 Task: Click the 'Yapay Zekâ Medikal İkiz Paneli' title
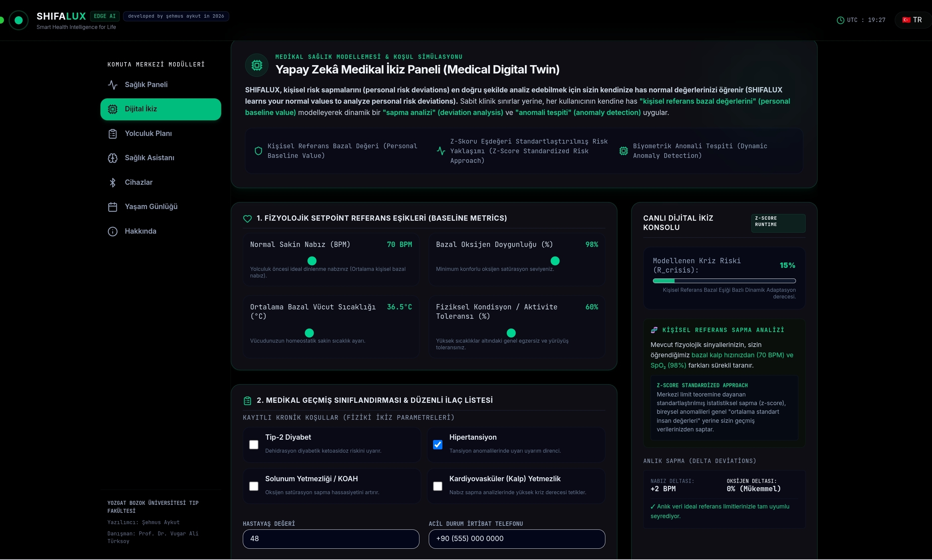(417, 69)
